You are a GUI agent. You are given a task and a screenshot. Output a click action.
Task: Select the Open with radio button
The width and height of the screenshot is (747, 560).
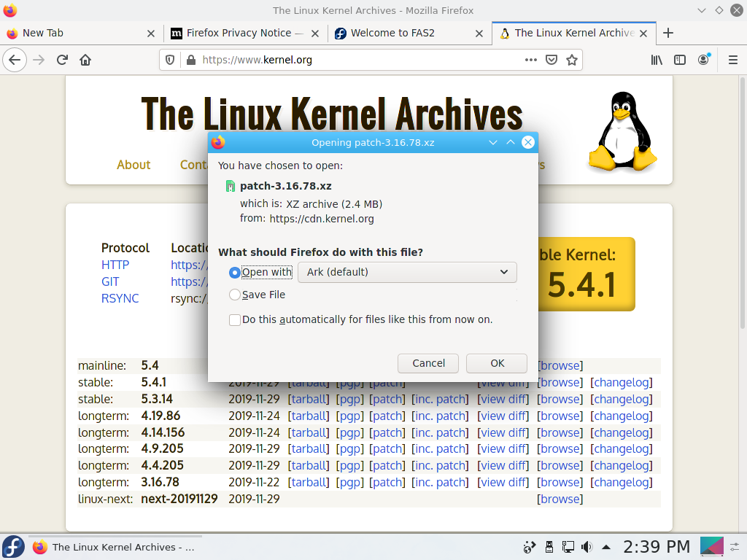[234, 273]
